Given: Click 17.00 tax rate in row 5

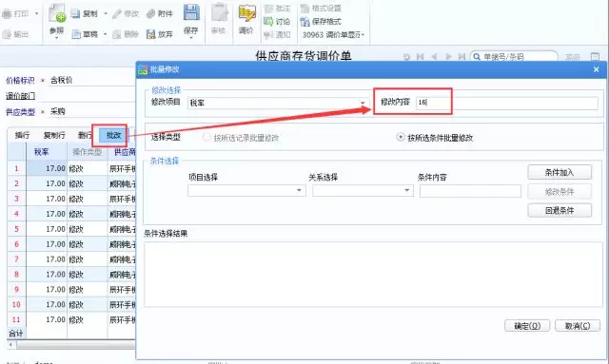Looking at the screenshot, I should 47,229.
